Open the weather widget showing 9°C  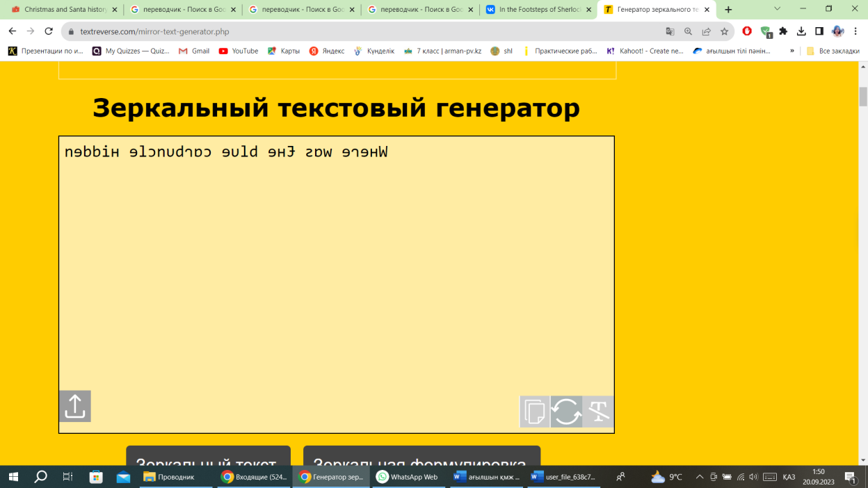click(666, 477)
